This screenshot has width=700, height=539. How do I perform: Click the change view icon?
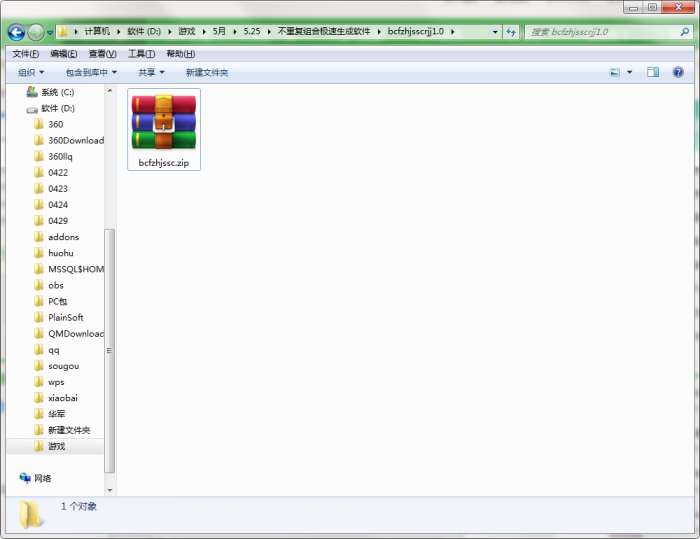click(615, 72)
